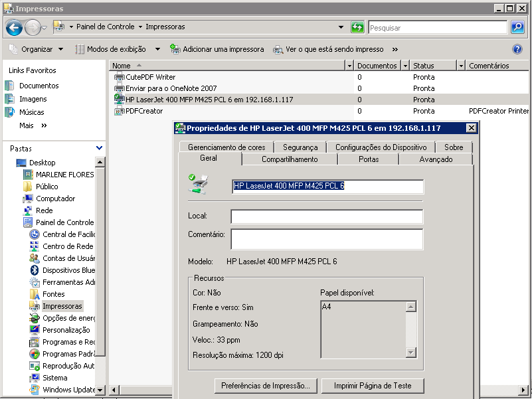This screenshot has height=399, width=532.
Task: Click the Fontes folder icon
Action: pos(35,294)
